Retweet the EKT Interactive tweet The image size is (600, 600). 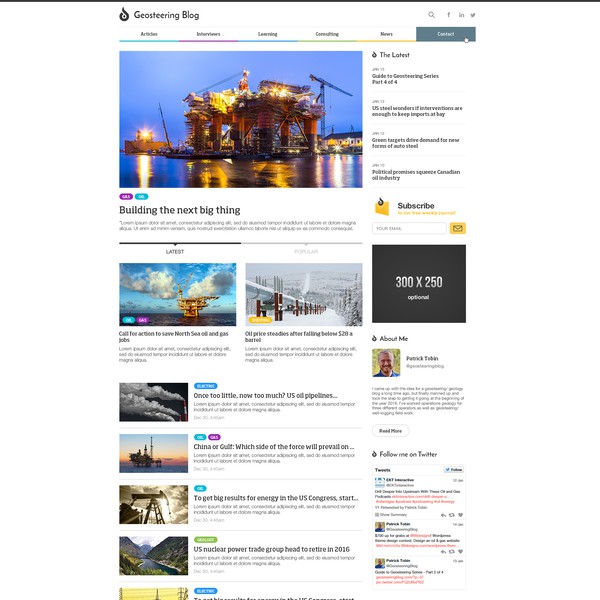pyautogui.click(x=452, y=515)
